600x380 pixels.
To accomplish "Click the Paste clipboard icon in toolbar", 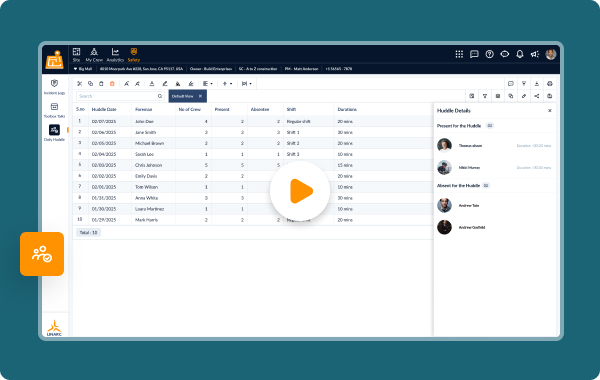I will point(101,83).
